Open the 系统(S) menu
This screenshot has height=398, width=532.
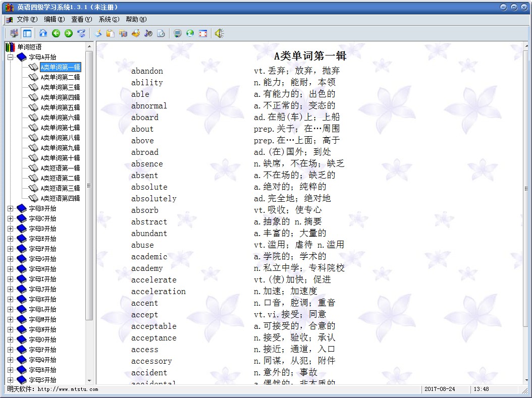(109, 19)
